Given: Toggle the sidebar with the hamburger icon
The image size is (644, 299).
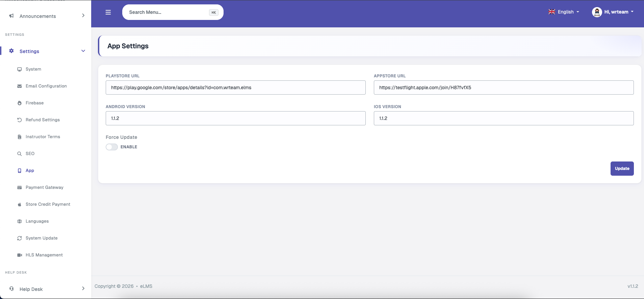Looking at the screenshot, I should coord(108,12).
